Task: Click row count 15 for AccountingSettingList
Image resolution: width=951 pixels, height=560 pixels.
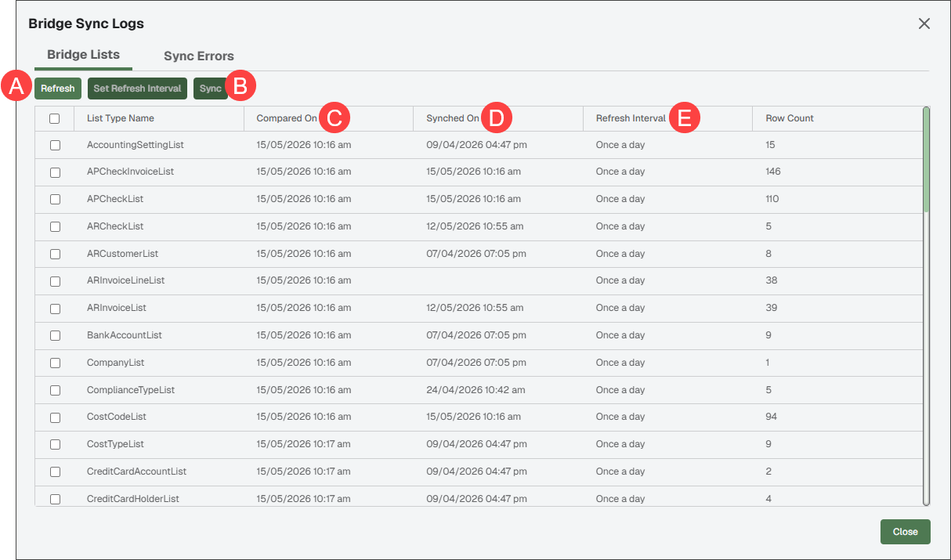Action: pyautogui.click(x=770, y=145)
